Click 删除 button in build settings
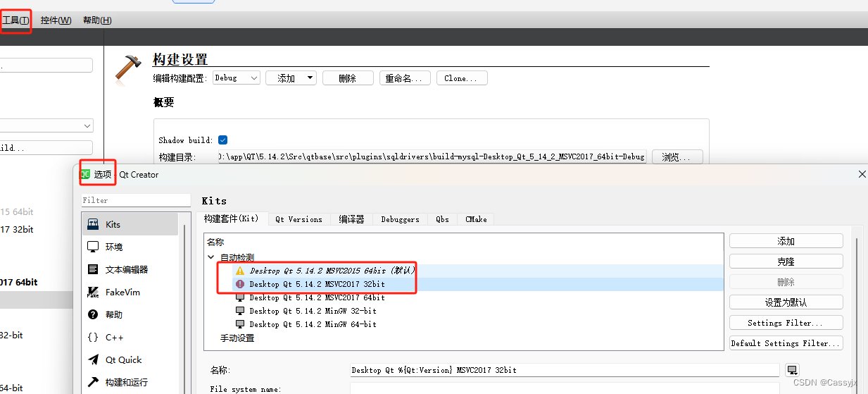This screenshot has width=868, height=394. point(348,78)
